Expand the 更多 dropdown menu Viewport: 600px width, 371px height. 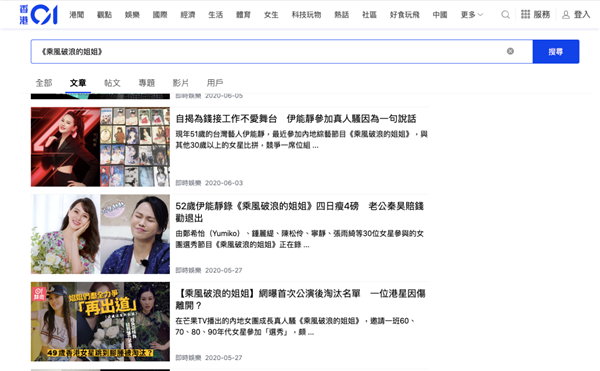click(472, 15)
